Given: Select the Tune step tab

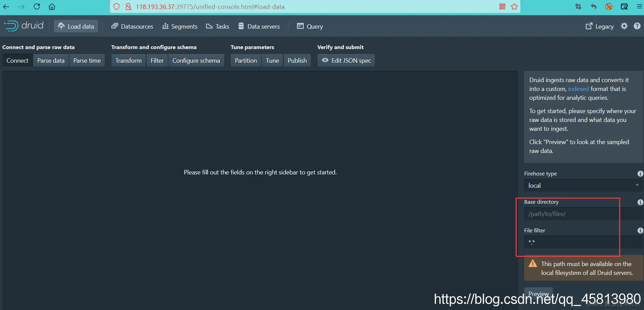Looking at the screenshot, I should (272, 60).
